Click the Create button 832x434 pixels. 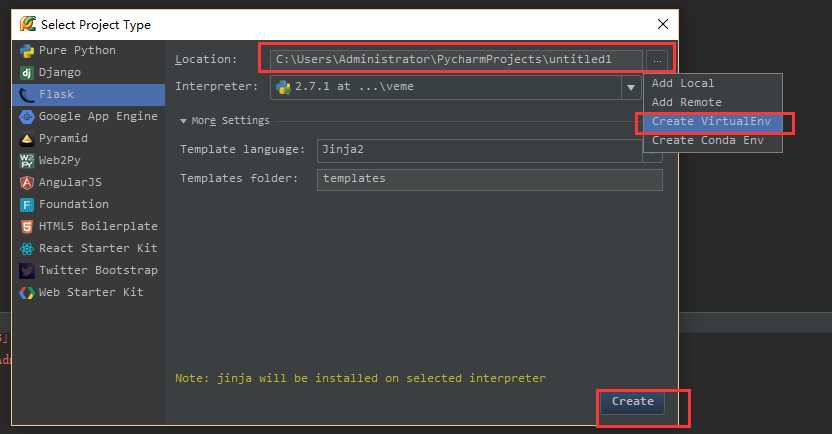(x=632, y=402)
